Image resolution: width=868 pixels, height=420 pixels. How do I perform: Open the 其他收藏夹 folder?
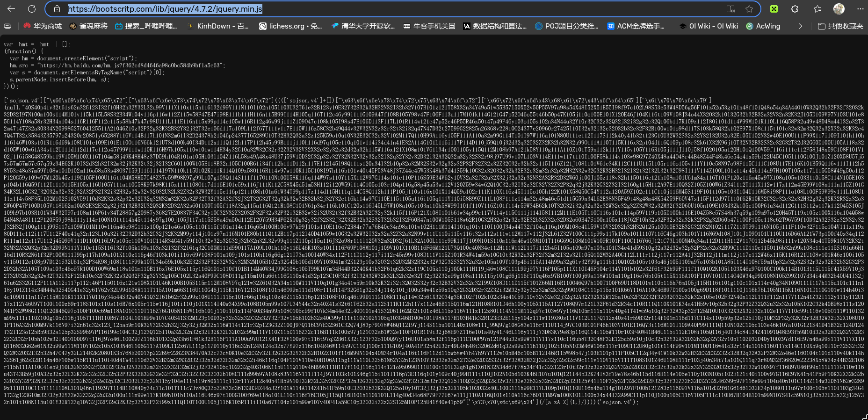[x=840, y=26]
